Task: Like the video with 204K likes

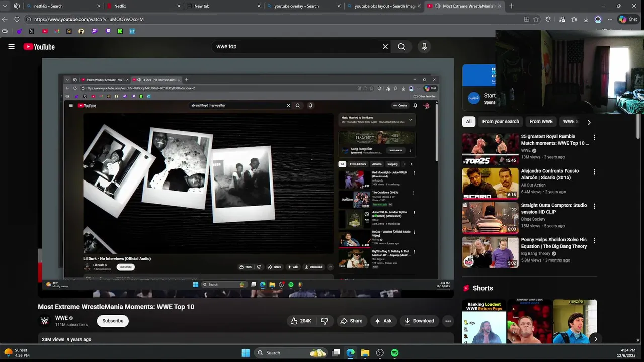Action: tap(301, 321)
